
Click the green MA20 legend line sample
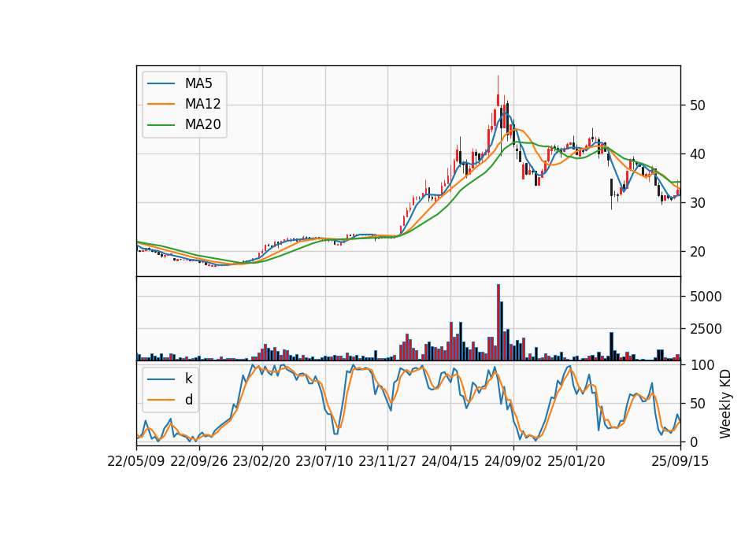(x=161, y=125)
